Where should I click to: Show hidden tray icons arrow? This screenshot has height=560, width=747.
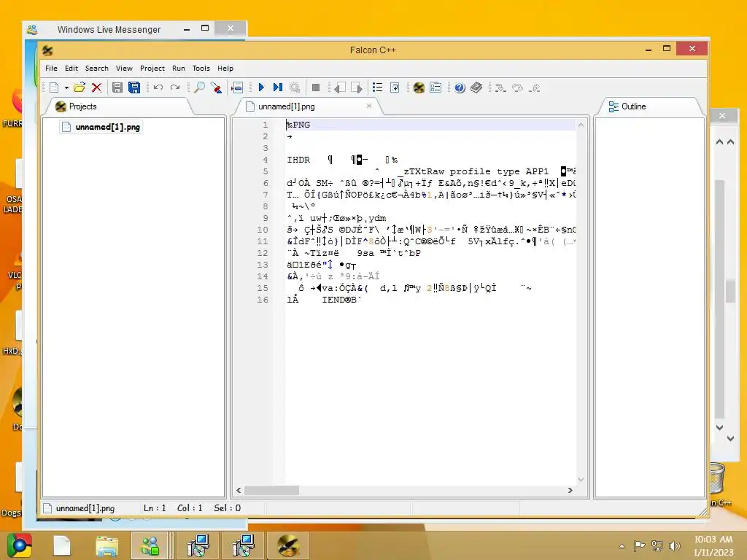click(x=622, y=546)
